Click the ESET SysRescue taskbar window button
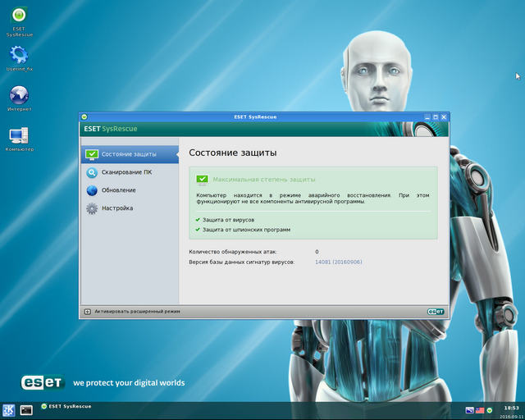Screen dimensions: 525x420 point(66,406)
